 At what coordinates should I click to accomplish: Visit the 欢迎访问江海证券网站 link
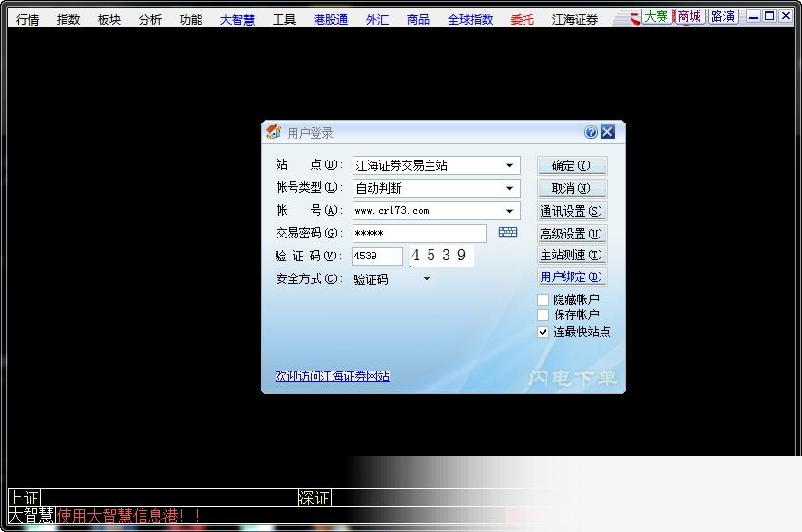[x=333, y=376]
